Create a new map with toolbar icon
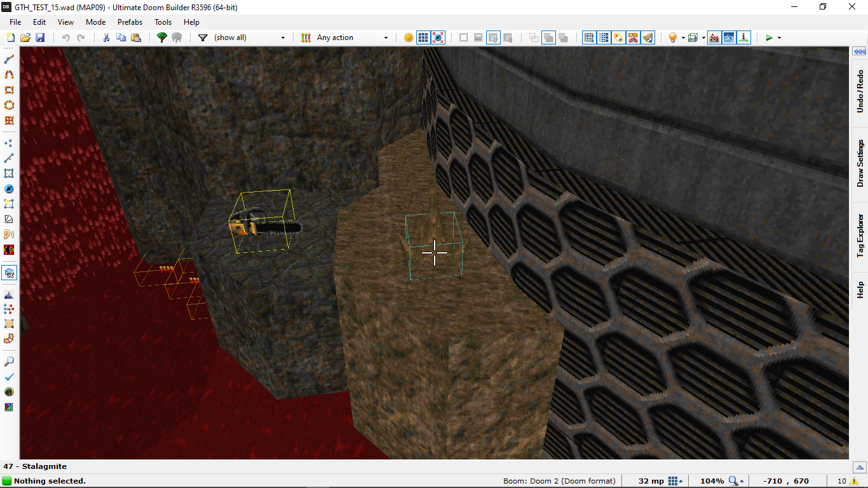 [x=10, y=37]
